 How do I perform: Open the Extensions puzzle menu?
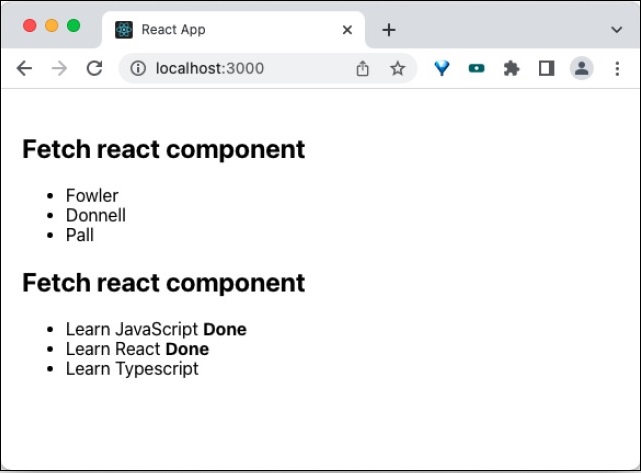pyautogui.click(x=512, y=68)
